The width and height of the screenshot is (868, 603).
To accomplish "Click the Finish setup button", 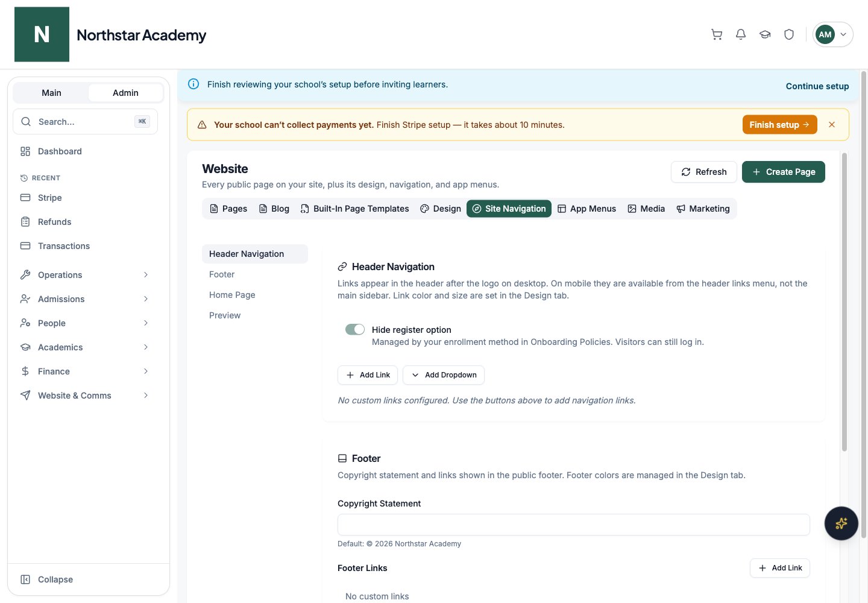I will pyautogui.click(x=780, y=125).
